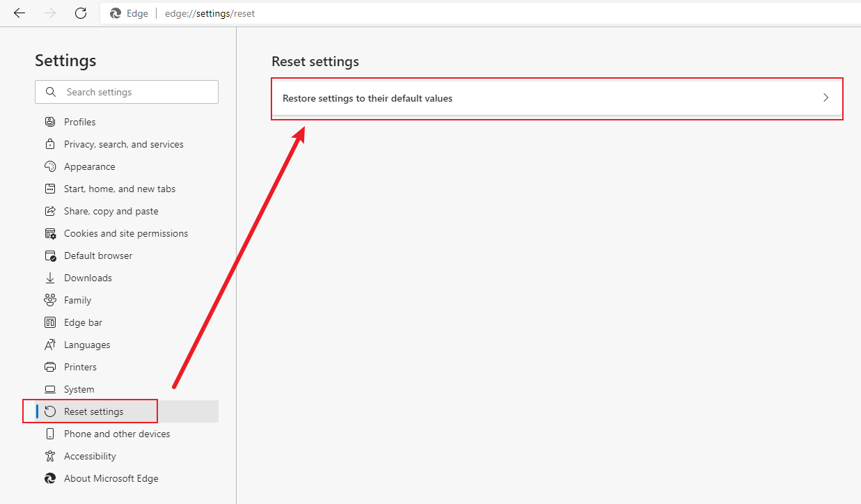861x504 pixels.
Task: Click the System laptop icon
Action: (x=50, y=389)
